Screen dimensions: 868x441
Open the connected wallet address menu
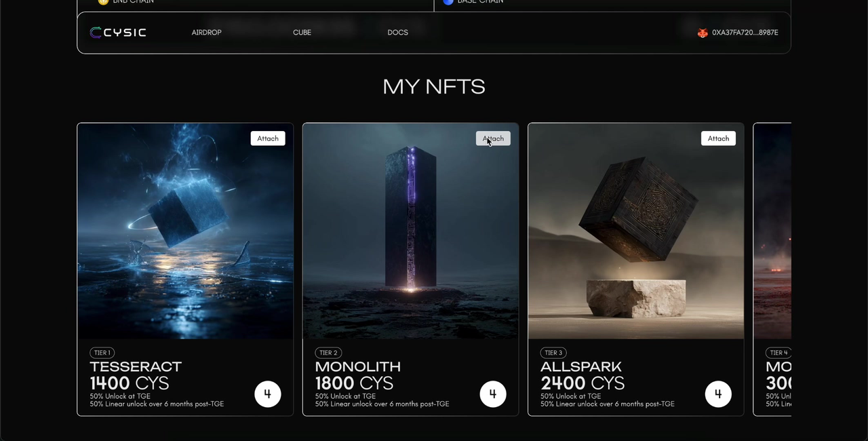pyautogui.click(x=745, y=33)
